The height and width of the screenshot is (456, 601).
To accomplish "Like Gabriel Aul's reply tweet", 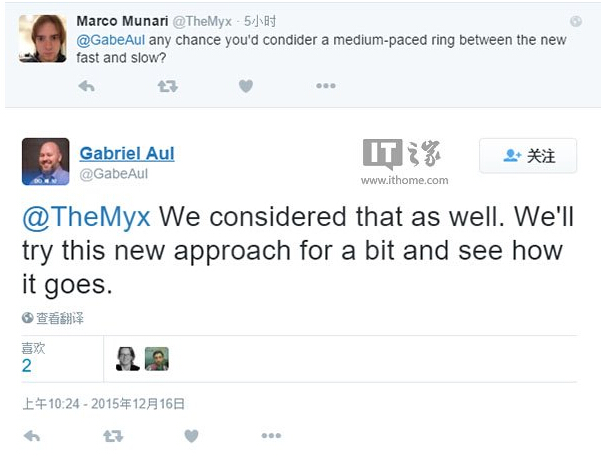I will [190, 437].
